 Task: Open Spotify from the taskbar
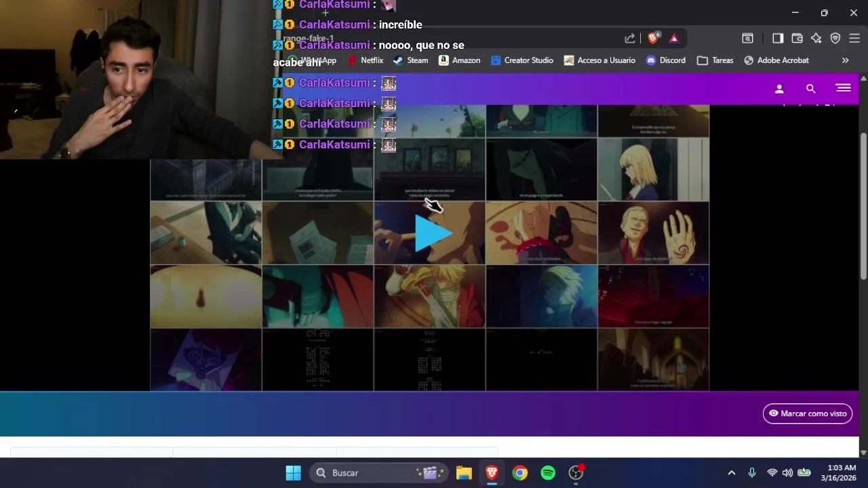[548, 473]
